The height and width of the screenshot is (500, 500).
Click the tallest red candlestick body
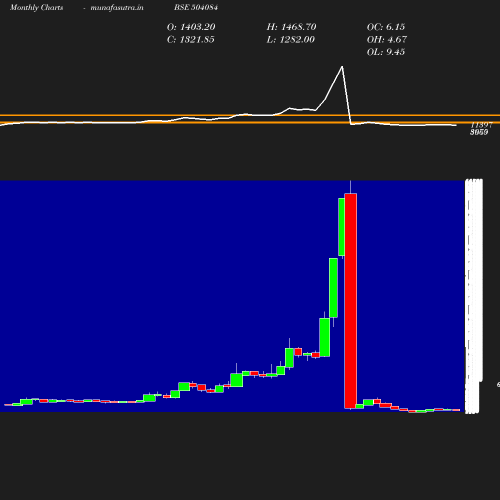click(351, 301)
